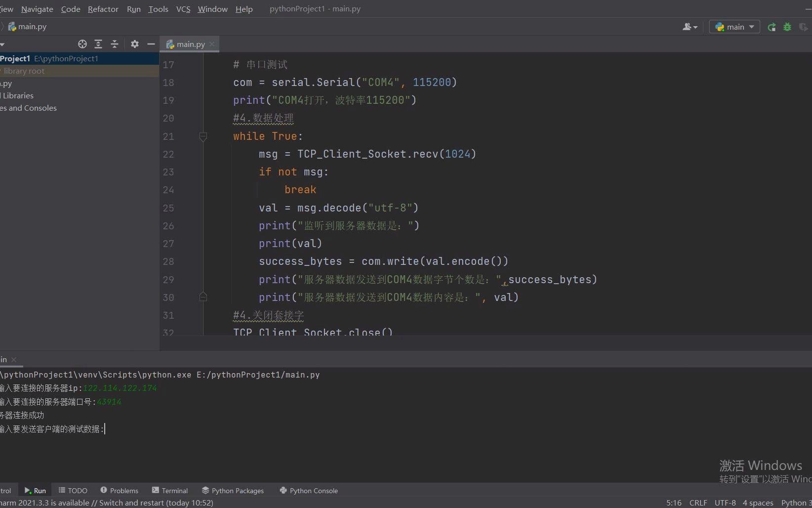Viewport: 812px width, 508px height.
Task: Open the main run configuration dropdown
Action: point(734,27)
